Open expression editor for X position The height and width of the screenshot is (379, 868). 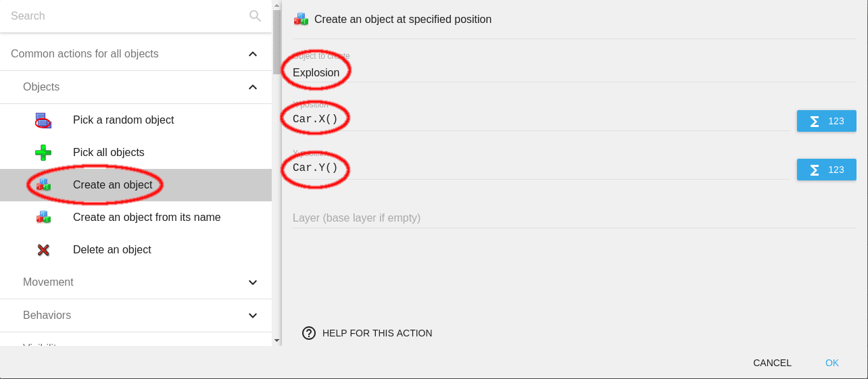826,121
